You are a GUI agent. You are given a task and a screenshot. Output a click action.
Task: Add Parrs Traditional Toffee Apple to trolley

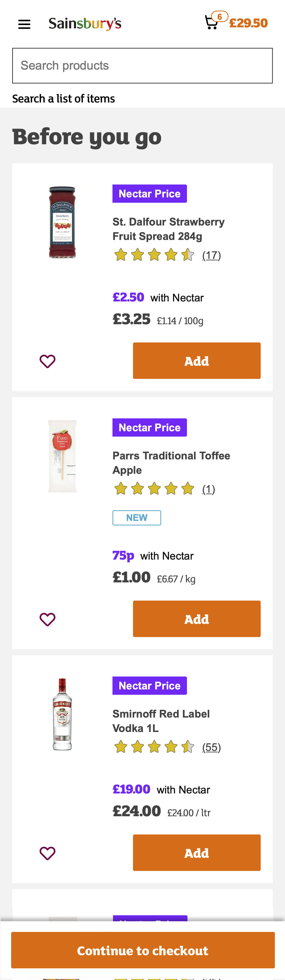(197, 619)
